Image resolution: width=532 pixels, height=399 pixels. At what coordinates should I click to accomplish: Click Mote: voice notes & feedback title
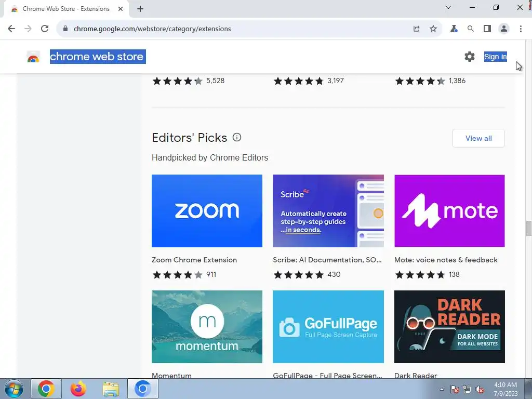(446, 260)
